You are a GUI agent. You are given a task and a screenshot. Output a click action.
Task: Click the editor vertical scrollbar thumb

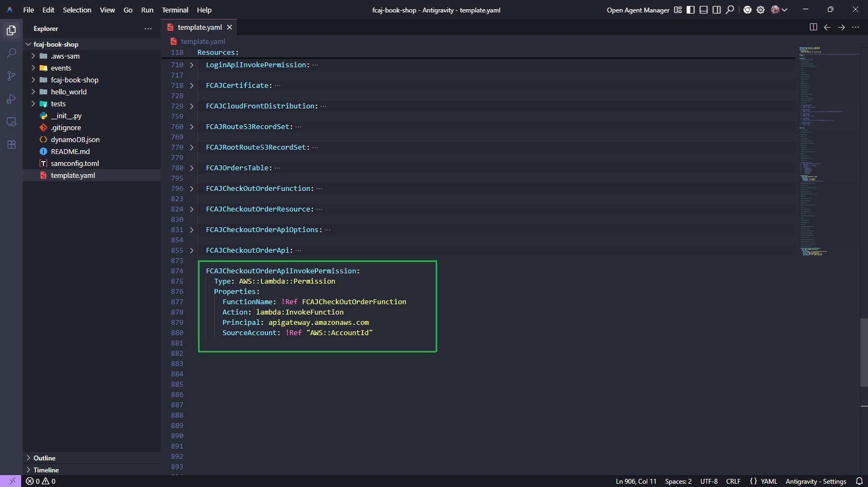(864, 353)
